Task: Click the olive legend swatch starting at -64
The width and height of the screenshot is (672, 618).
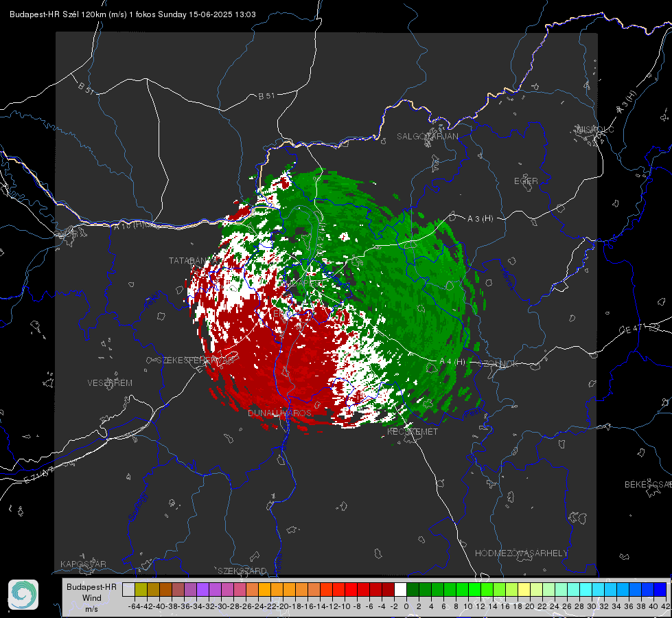Action: [141, 590]
